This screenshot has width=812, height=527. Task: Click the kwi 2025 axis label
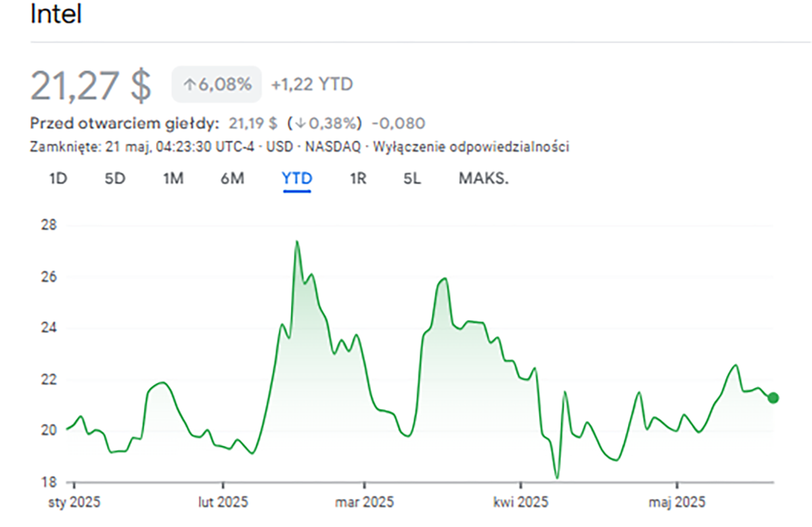tap(520, 503)
